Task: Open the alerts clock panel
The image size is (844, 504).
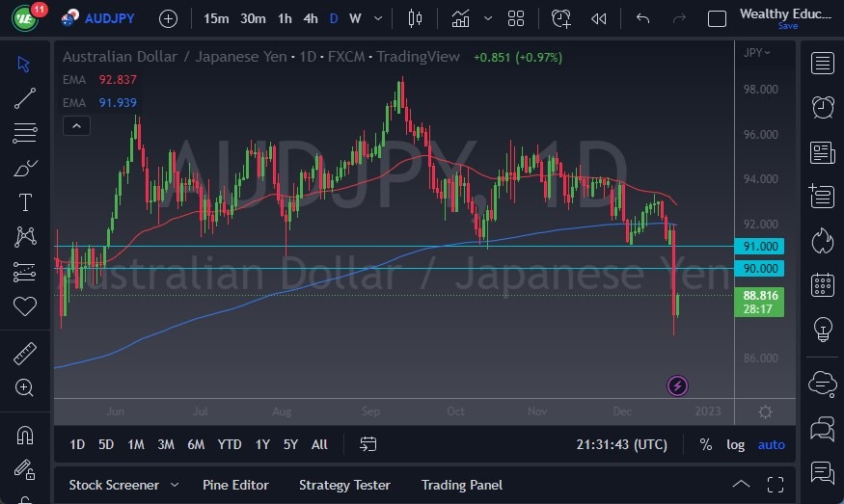Action: tap(823, 107)
